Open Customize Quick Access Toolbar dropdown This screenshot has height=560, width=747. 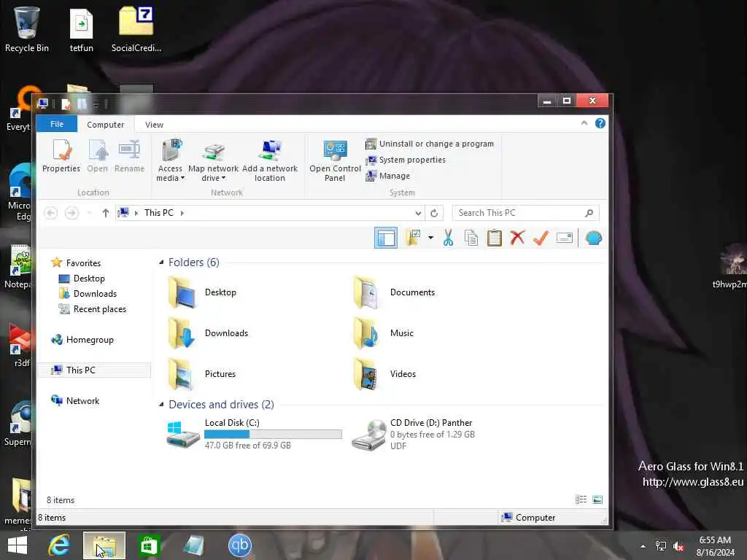coord(96,104)
